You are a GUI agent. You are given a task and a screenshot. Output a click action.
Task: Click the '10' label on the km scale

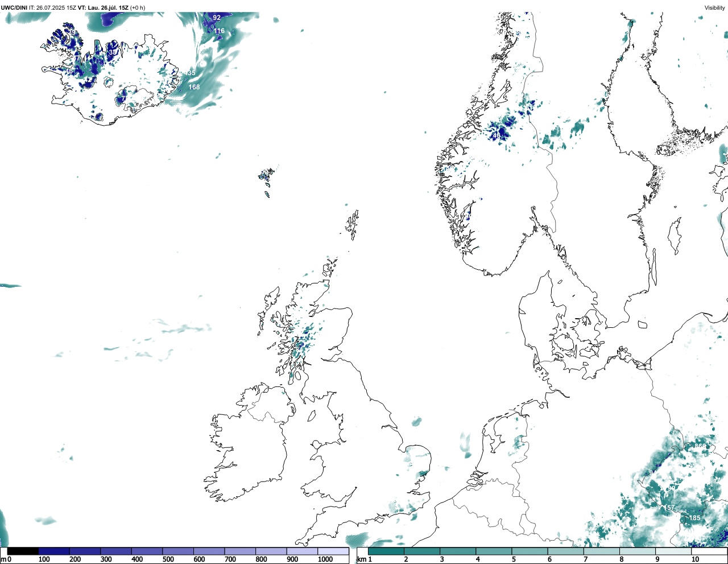coord(695,560)
